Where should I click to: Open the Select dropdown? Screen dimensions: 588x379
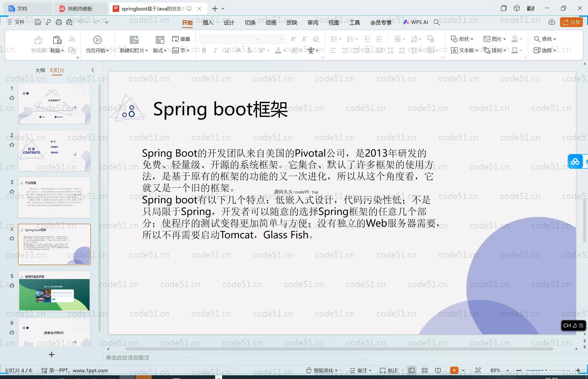545,50
